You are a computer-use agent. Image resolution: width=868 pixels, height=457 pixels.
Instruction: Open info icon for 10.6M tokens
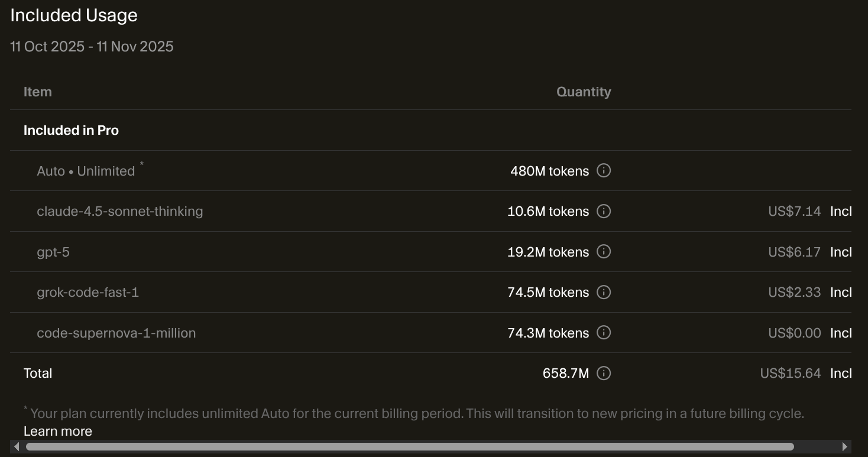point(603,211)
